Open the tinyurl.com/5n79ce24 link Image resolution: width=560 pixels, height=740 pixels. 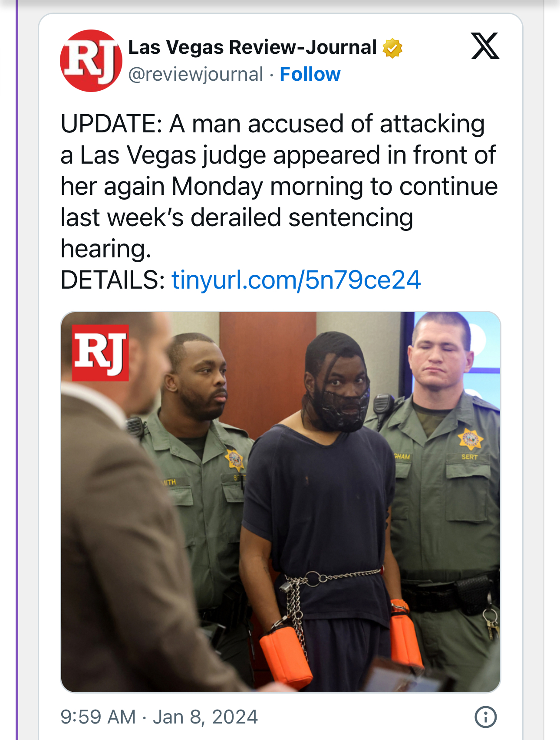[x=296, y=280]
